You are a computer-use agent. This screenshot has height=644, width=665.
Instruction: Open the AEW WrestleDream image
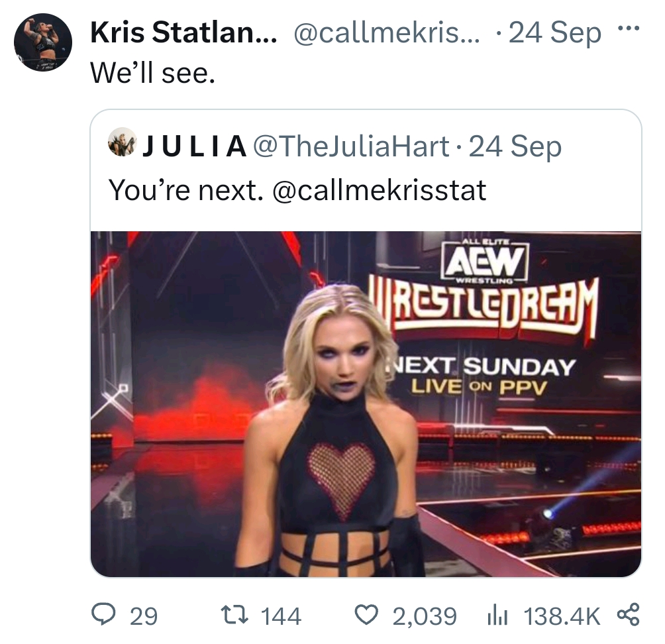366,404
